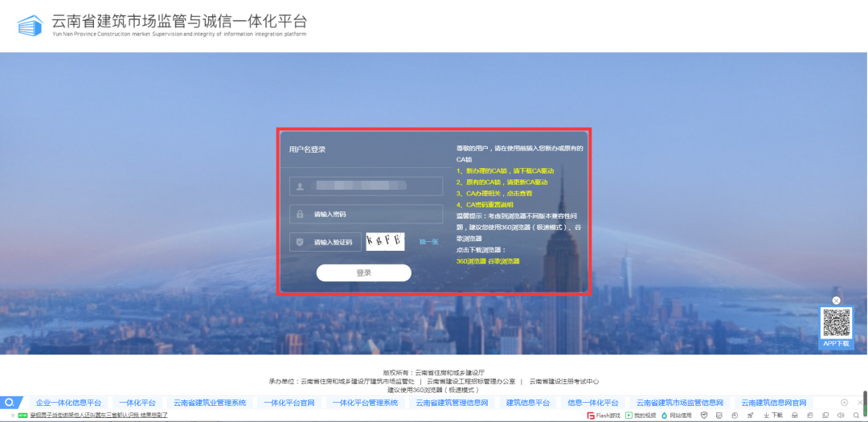Open 新办理的CA锁 driver download link
This screenshot has width=868, height=422.
(506, 171)
